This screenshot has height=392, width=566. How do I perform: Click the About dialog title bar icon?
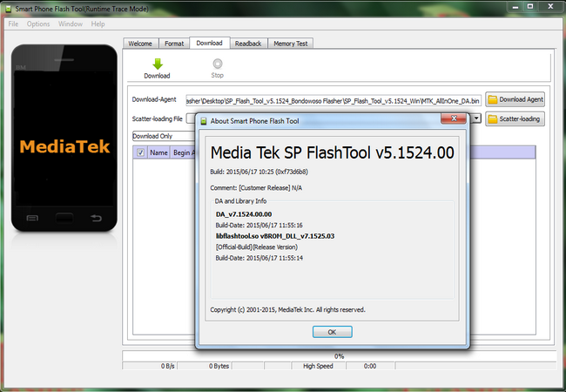(204, 121)
